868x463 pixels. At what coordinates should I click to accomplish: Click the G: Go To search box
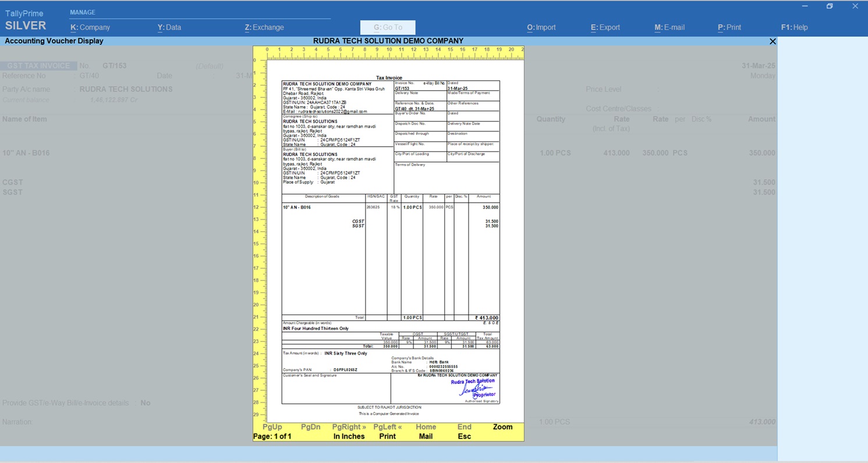tap(388, 27)
